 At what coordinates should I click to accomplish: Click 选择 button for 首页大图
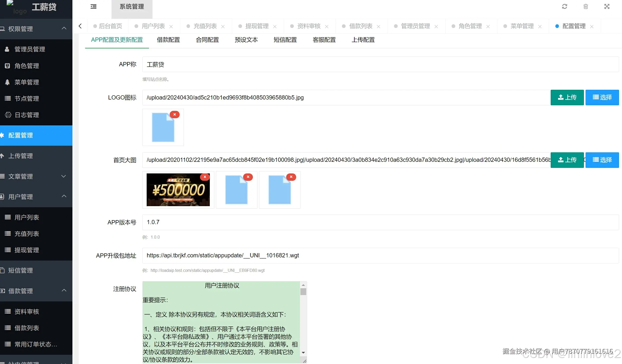(x=602, y=160)
